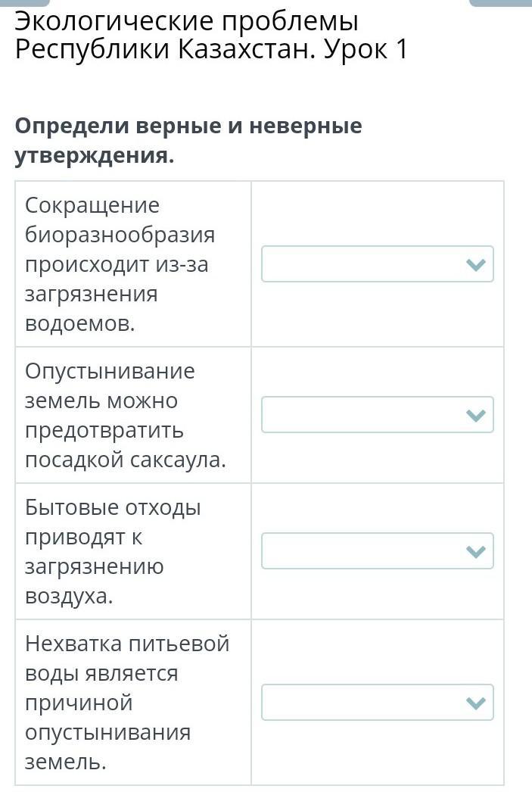Click chevron arrow beside the саксаул statement

(x=477, y=415)
